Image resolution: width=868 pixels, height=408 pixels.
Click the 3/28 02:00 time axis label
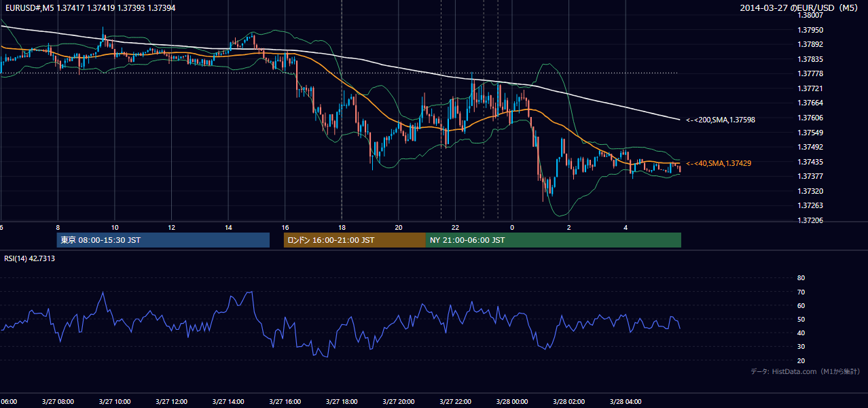568,401
